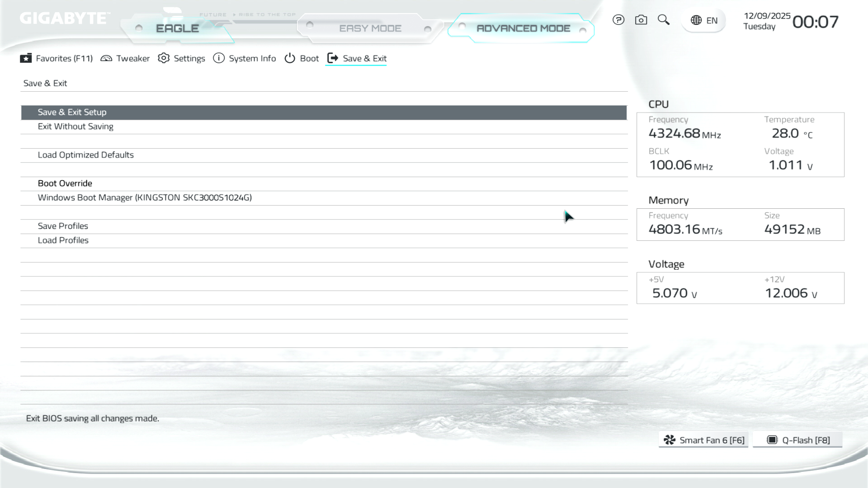Click the Tweaker gauge icon

click(106, 58)
